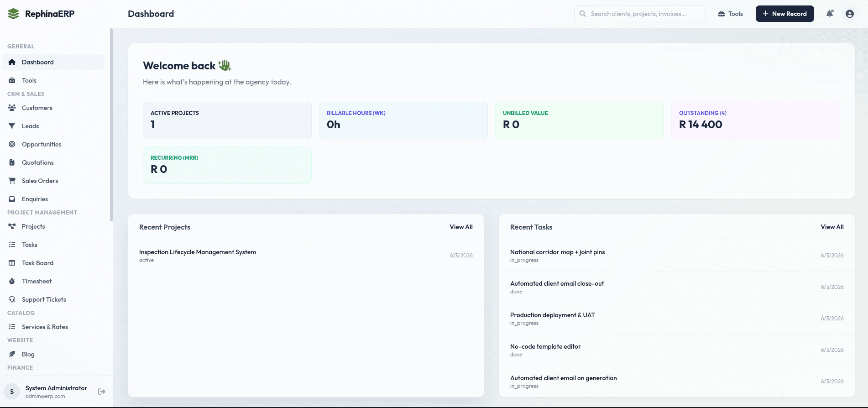
Task: Open Projects sidebar entry
Action: coord(53,226)
